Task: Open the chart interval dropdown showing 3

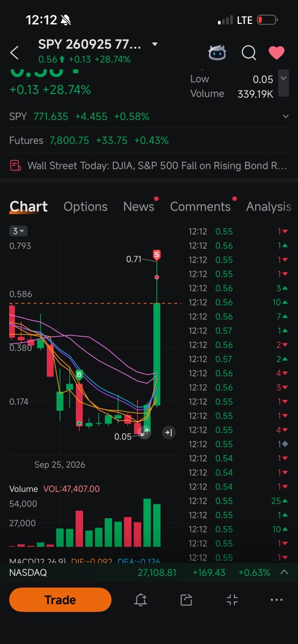Action: click(x=19, y=231)
